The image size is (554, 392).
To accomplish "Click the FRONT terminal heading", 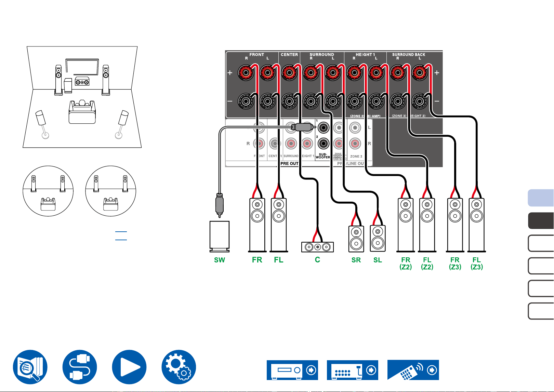I will [x=257, y=55].
